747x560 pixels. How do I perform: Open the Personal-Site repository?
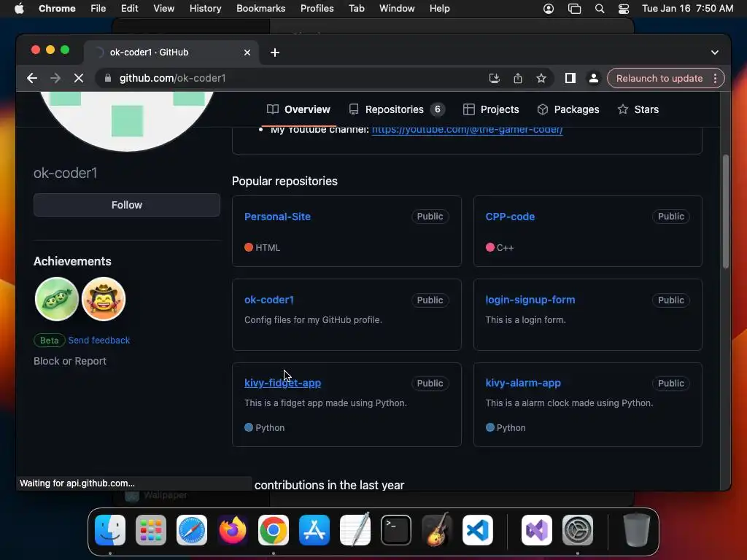click(x=277, y=217)
